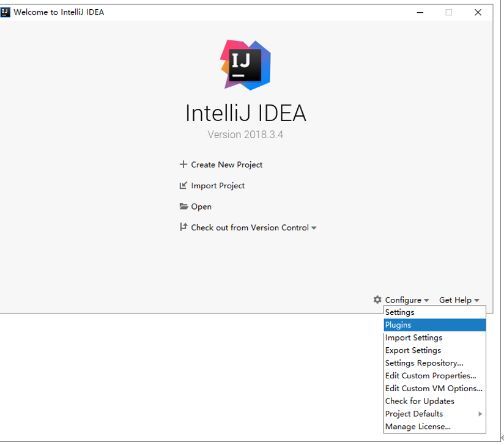Select Open to browse for a project
This screenshot has height=445, width=504.
(x=201, y=207)
